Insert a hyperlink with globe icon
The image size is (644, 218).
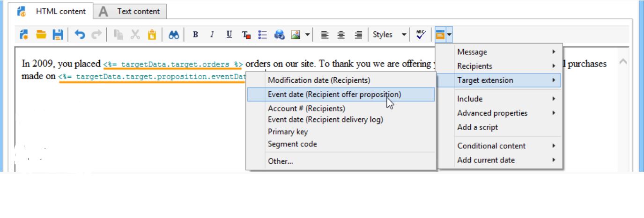pyautogui.click(x=280, y=34)
